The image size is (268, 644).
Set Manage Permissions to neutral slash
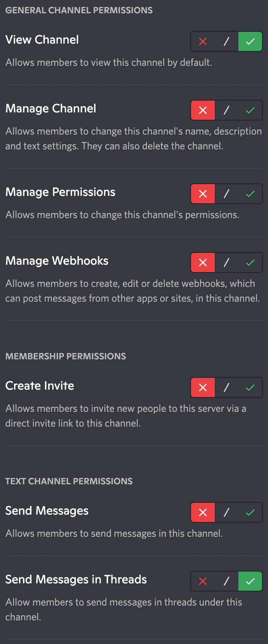227,194
